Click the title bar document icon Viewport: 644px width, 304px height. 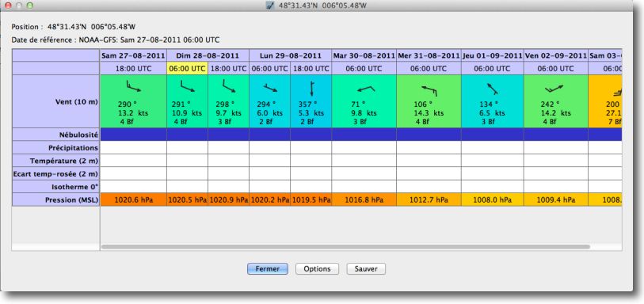click(x=270, y=6)
